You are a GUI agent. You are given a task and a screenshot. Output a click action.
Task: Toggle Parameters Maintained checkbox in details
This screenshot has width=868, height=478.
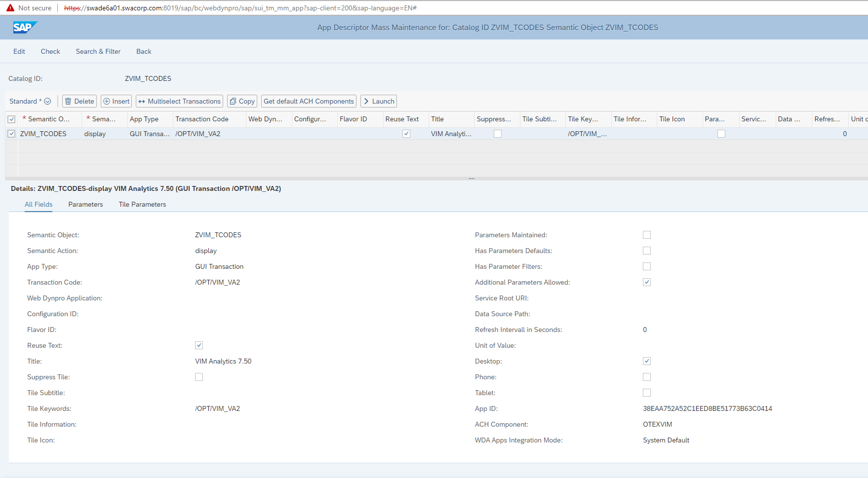[x=647, y=235]
